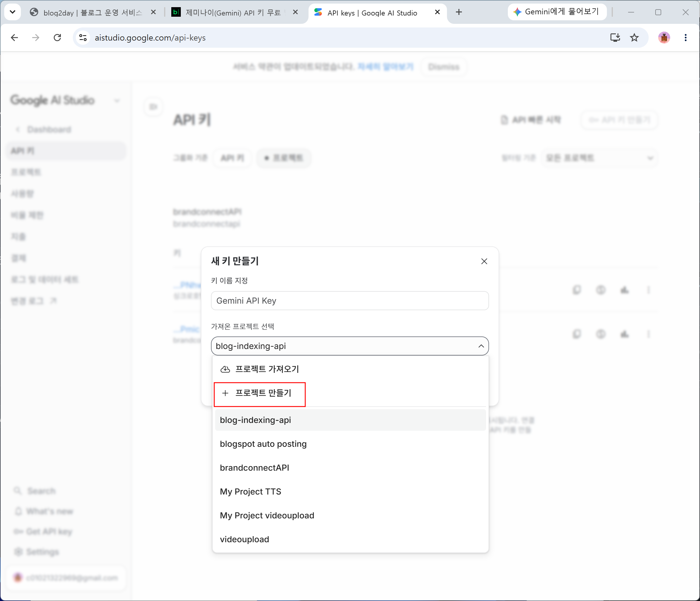
Task: Open more options of second key row
Action: click(648, 334)
